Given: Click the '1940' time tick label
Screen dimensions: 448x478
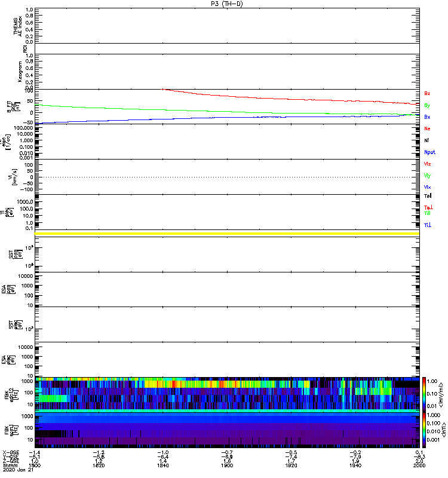Looking at the screenshot, I should click(x=355, y=465).
